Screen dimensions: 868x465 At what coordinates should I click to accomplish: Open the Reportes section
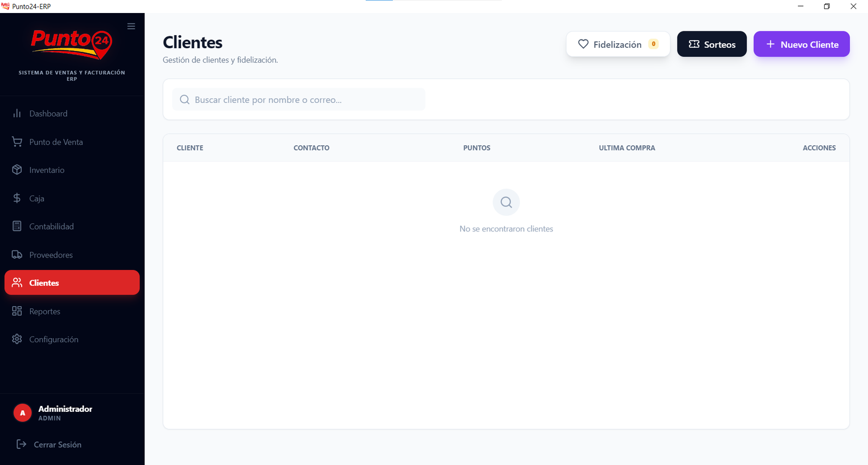click(x=72, y=311)
